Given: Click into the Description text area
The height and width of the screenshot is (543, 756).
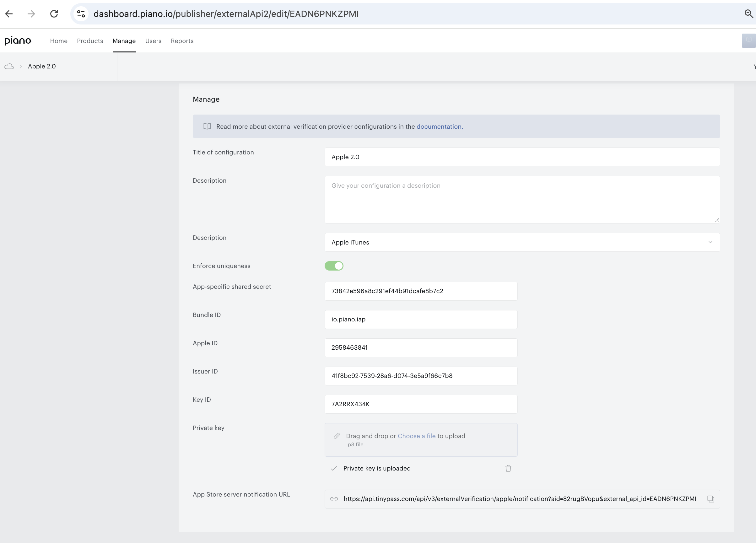Looking at the screenshot, I should click(x=522, y=200).
